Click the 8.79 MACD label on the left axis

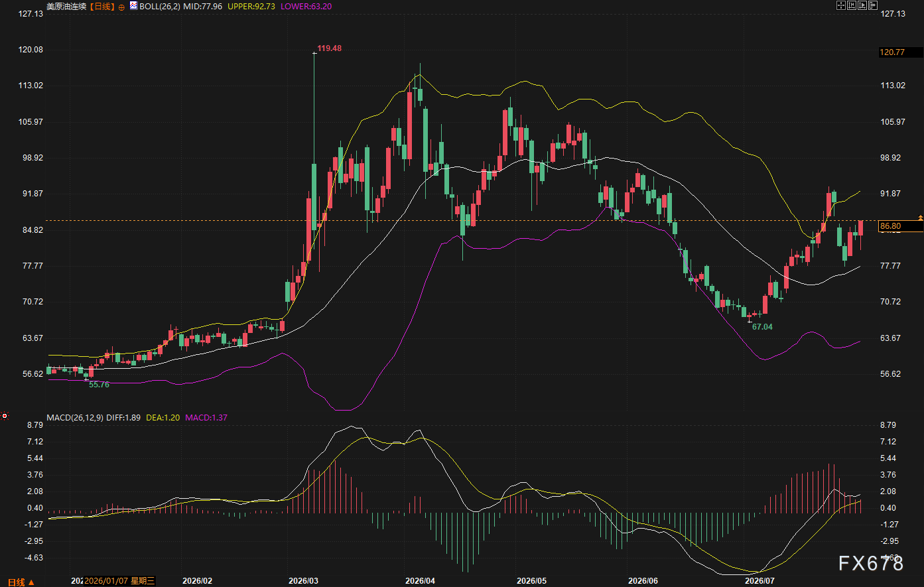tap(34, 424)
